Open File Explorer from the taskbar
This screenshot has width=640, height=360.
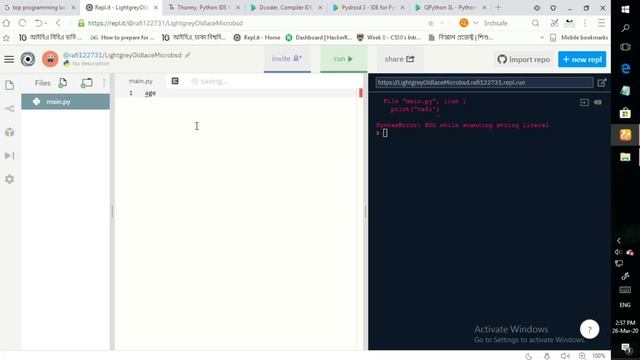(625, 157)
